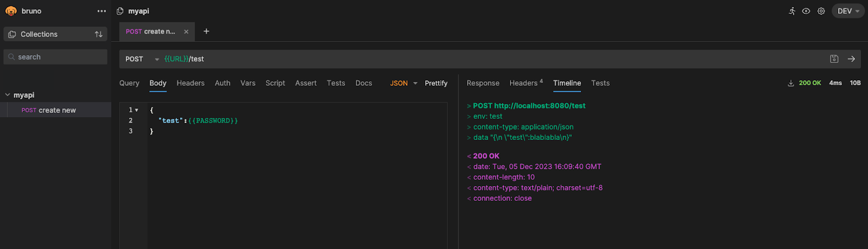Open the Assert tab
Viewport: 868px width, 249px height.
[x=306, y=83]
